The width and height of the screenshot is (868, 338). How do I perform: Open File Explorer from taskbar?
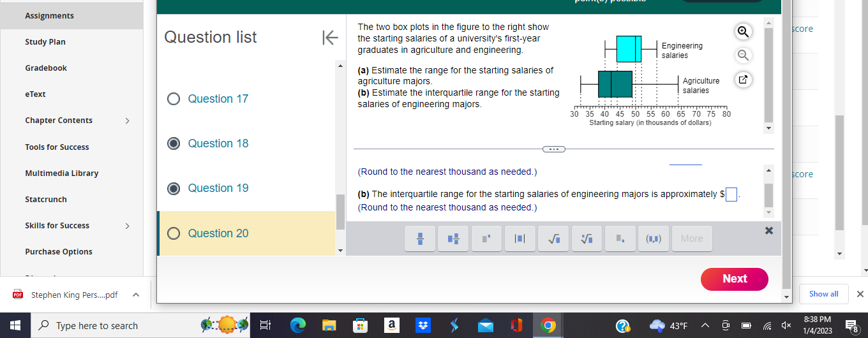pyautogui.click(x=329, y=326)
